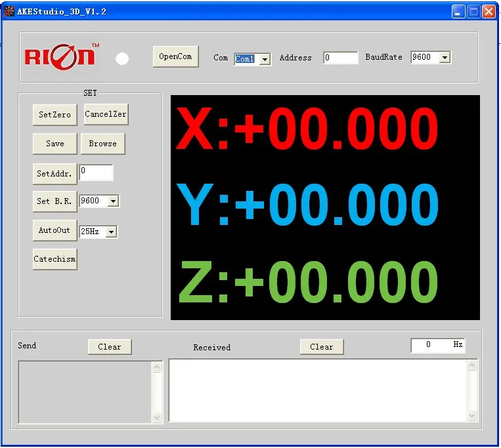Click Received box scrollbar up arrow
This screenshot has height=448, width=501.
click(471, 365)
